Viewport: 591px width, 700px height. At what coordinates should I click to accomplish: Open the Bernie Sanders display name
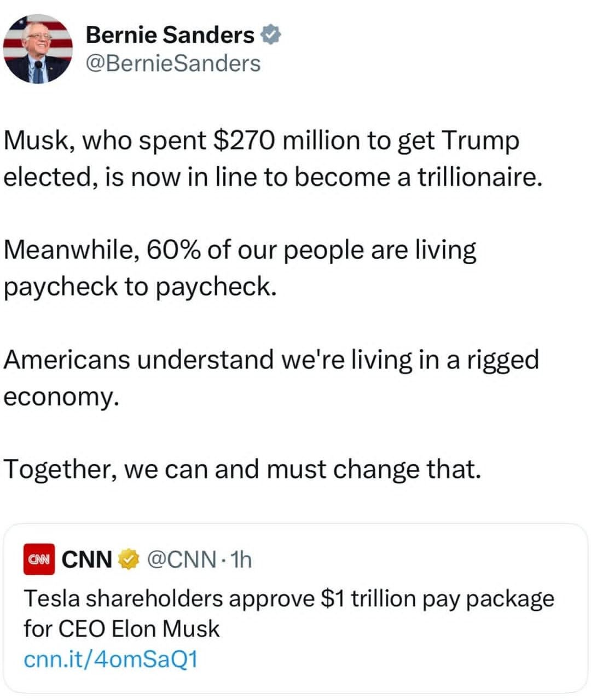pyautogui.click(x=170, y=36)
